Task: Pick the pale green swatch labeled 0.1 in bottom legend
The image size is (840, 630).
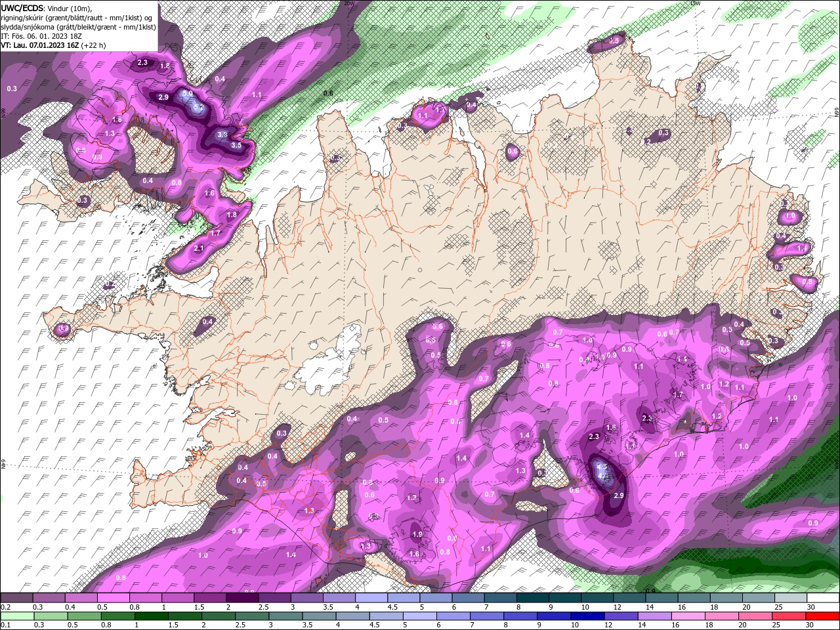Action: click(x=16, y=616)
